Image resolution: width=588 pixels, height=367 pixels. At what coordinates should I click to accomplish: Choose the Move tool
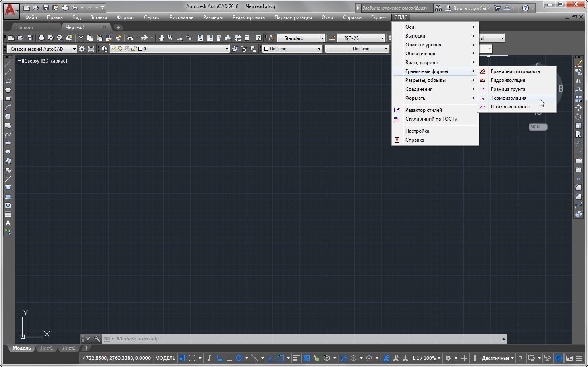tap(578, 108)
